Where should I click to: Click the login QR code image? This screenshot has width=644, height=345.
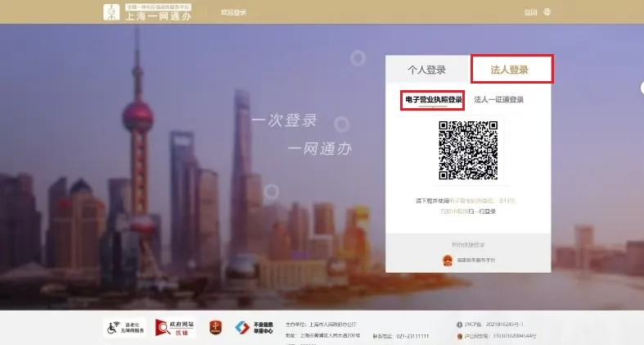click(x=468, y=151)
